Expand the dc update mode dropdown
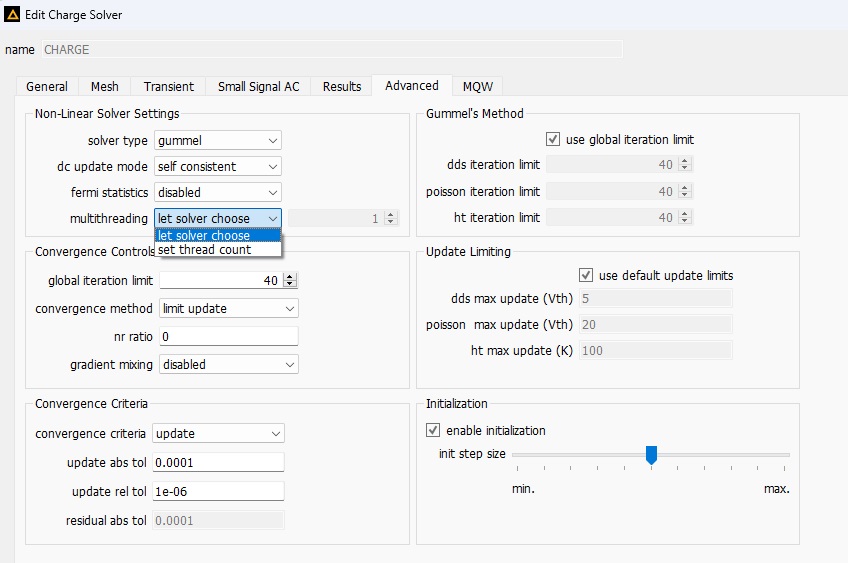This screenshot has width=848, height=563. pos(218,167)
